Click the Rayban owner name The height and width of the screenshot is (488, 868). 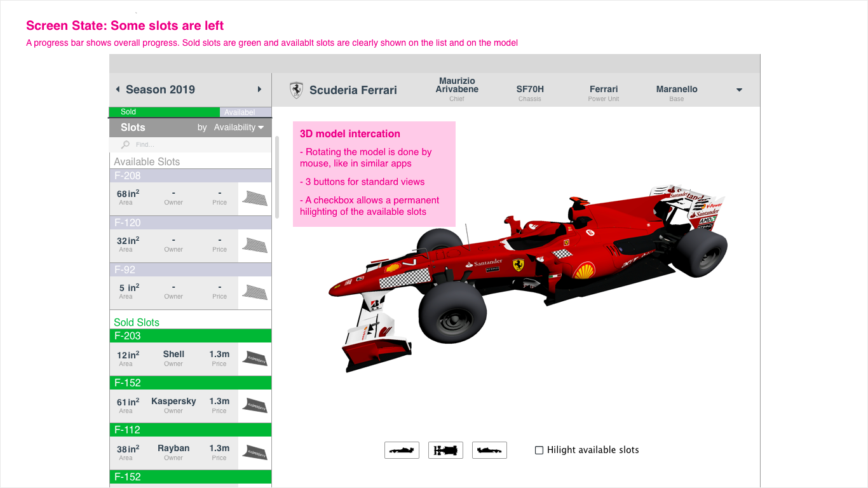coord(173,448)
